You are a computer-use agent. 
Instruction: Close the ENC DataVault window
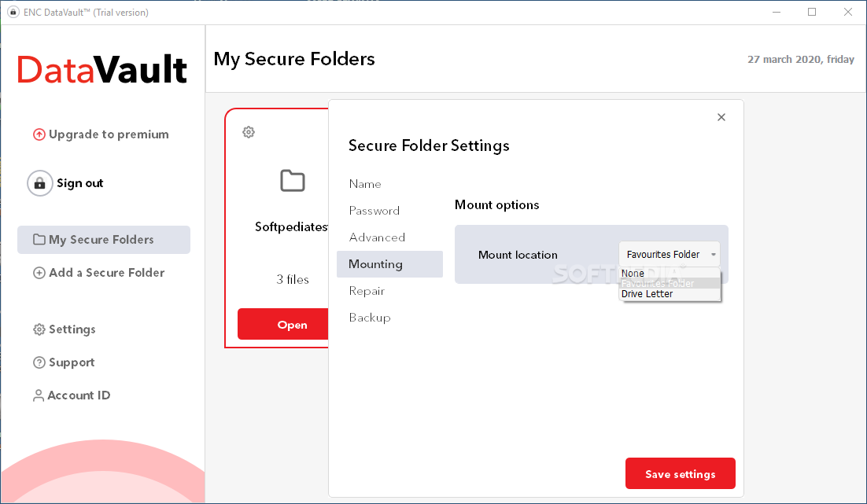point(847,12)
